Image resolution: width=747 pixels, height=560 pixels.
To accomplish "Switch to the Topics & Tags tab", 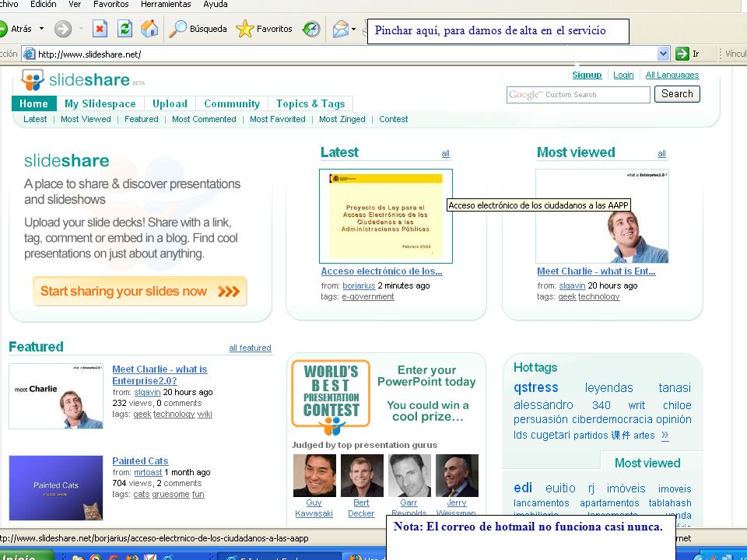I will click(x=310, y=103).
